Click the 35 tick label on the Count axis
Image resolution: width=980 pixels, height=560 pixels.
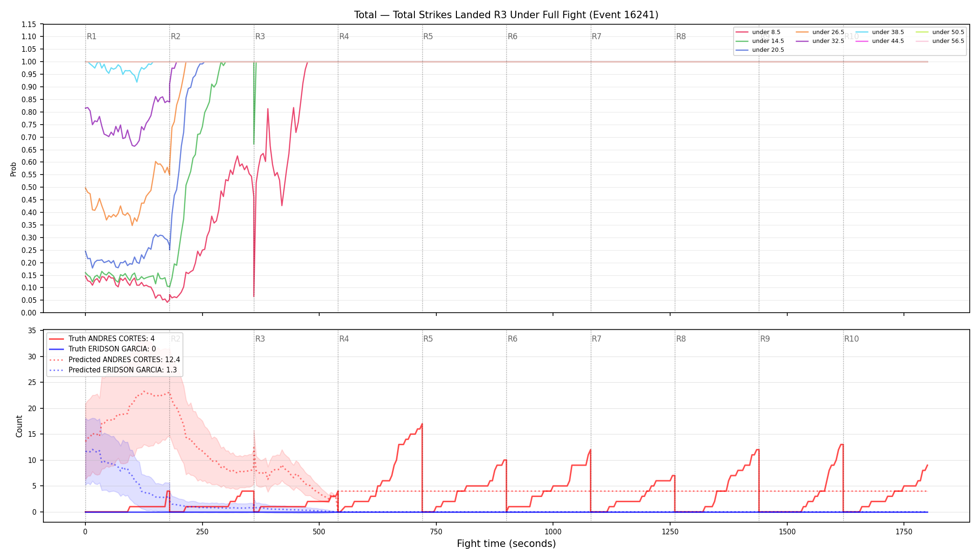point(32,330)
